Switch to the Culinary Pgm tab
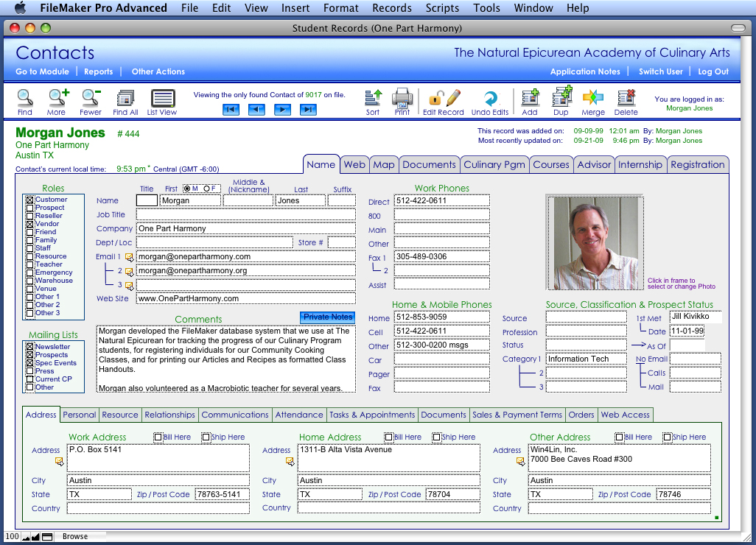The image size is (756, 545). pyautogui.click(x=494, y=165)
